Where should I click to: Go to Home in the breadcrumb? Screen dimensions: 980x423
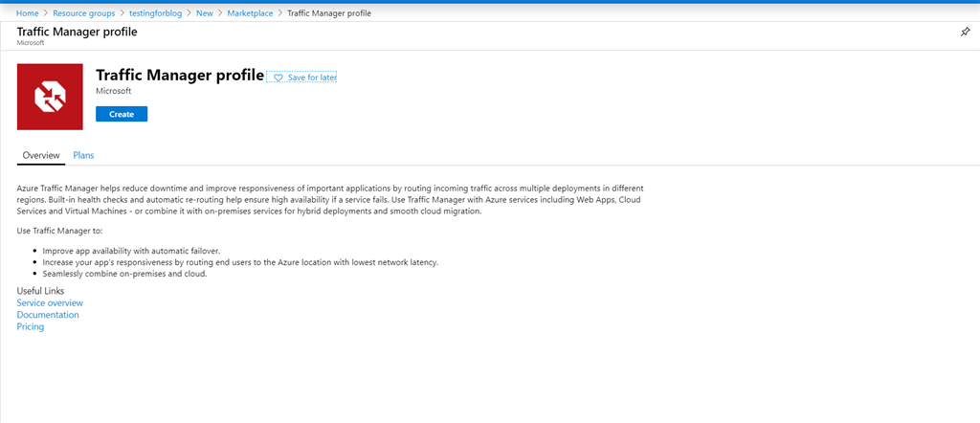tap(26, 13)
